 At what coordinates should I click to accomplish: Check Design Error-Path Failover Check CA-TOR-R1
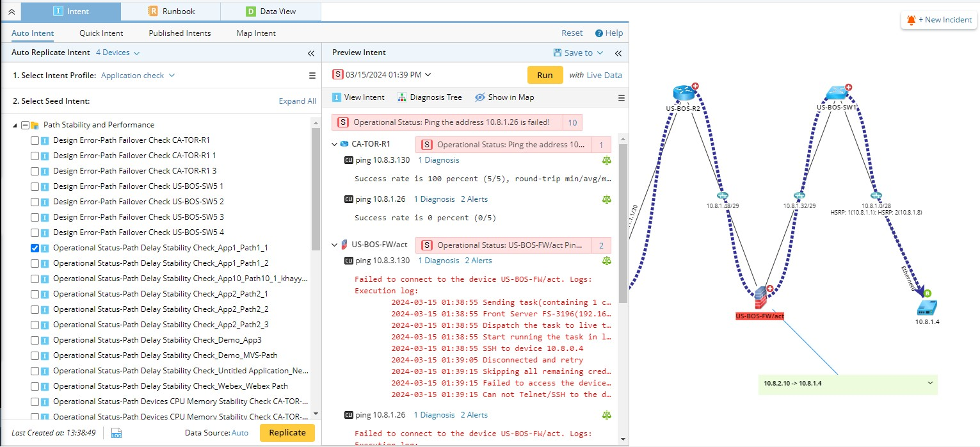click(x=35, y=140)
